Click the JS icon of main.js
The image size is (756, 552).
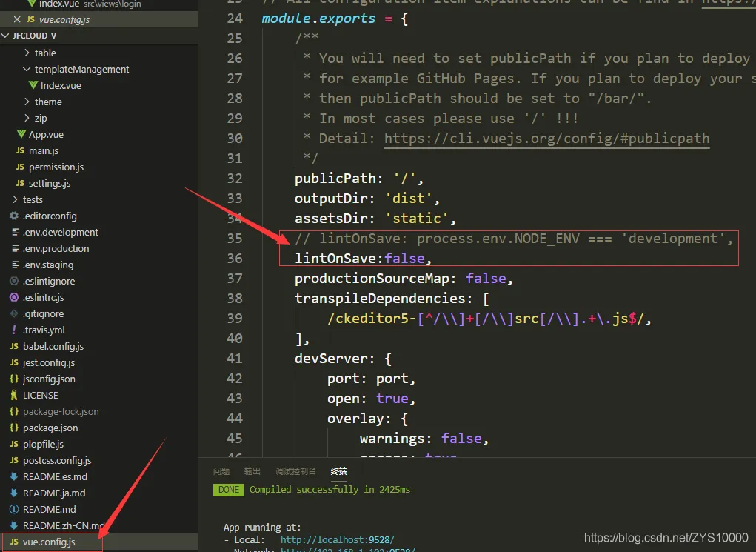point(20,150)
